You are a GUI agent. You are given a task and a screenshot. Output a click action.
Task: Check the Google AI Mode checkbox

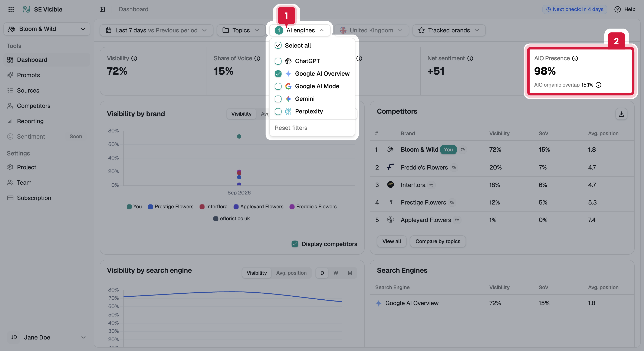[278, 86]
